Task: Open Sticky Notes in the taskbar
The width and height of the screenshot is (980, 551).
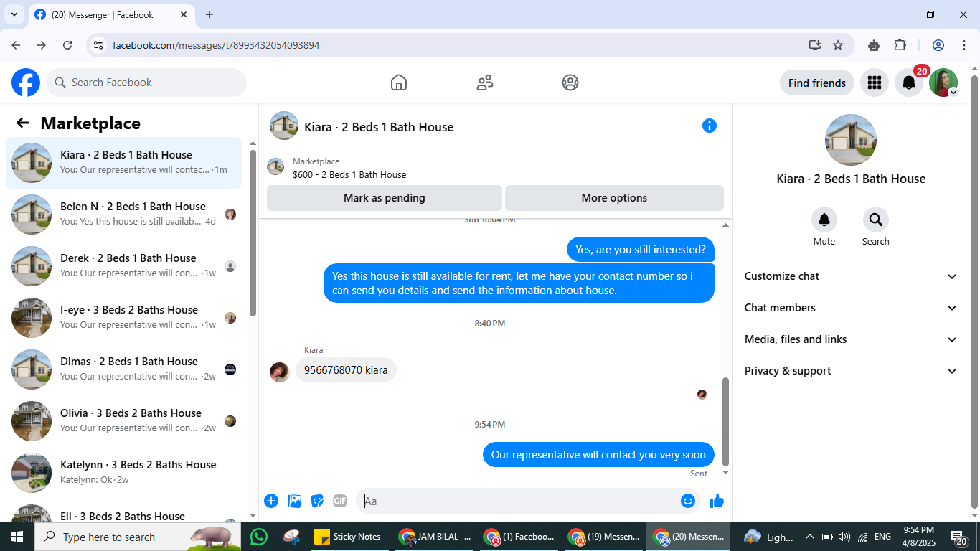Action: click(348, 537)
